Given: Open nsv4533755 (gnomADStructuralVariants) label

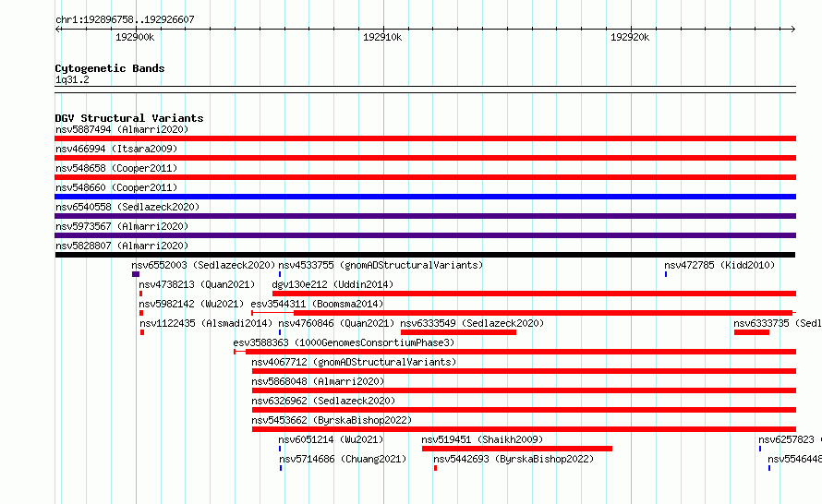Looking at the screenshot, I should [x=381, y=265].
